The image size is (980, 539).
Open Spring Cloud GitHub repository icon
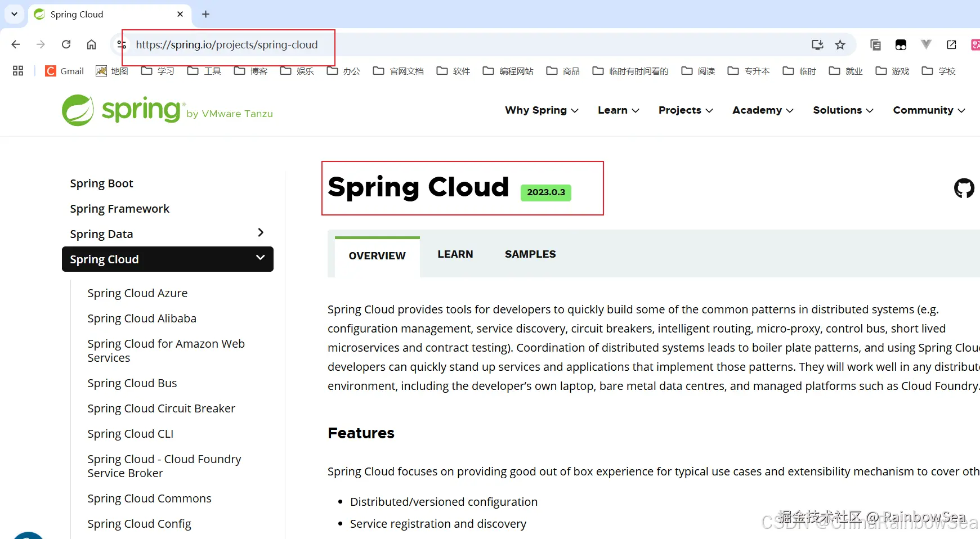point(964,188)
